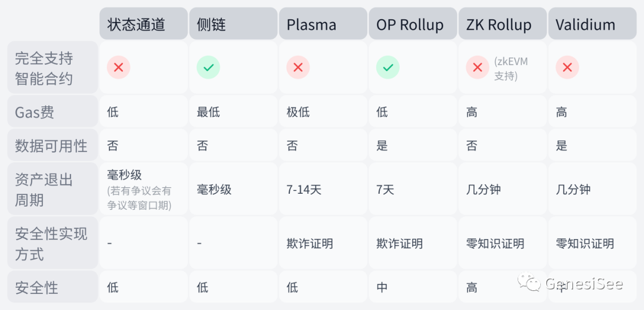Click the 数据可用性 row label
The image size is (644, 310).
[x=51, y=145]
